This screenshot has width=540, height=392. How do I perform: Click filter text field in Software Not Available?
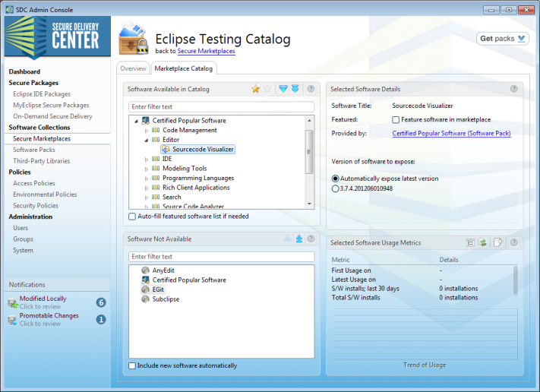[221, 257]
